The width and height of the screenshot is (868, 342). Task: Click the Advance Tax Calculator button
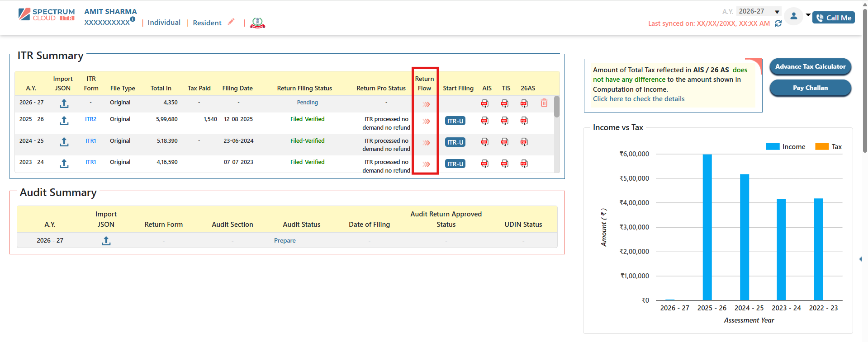click(810, 66)
